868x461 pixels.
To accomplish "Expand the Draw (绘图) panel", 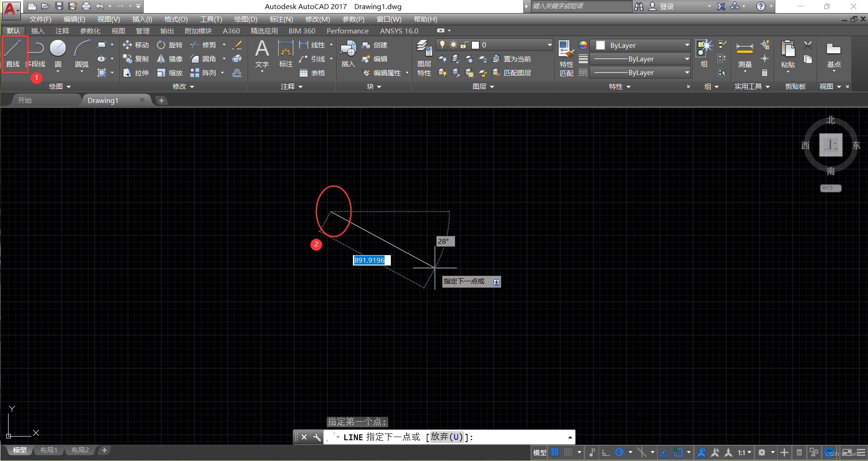I will click(60, 86).
